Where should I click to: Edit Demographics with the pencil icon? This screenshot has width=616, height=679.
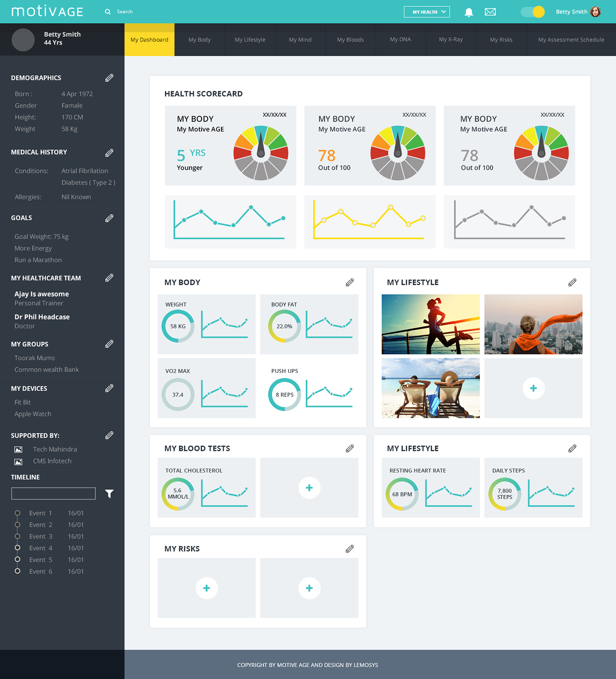(109, 78)
